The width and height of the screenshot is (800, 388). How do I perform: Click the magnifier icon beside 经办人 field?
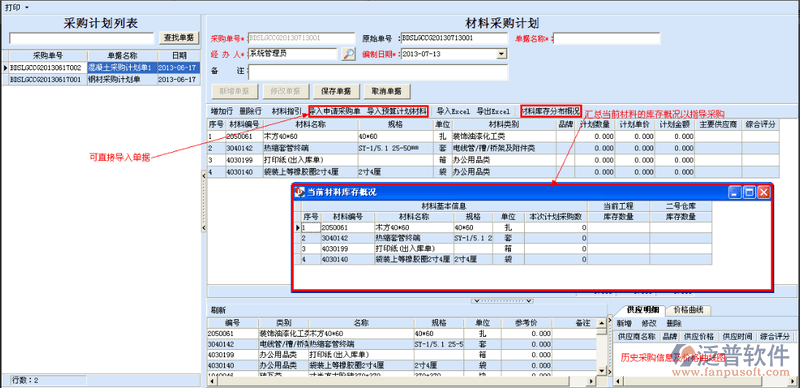tap(348, 54)
